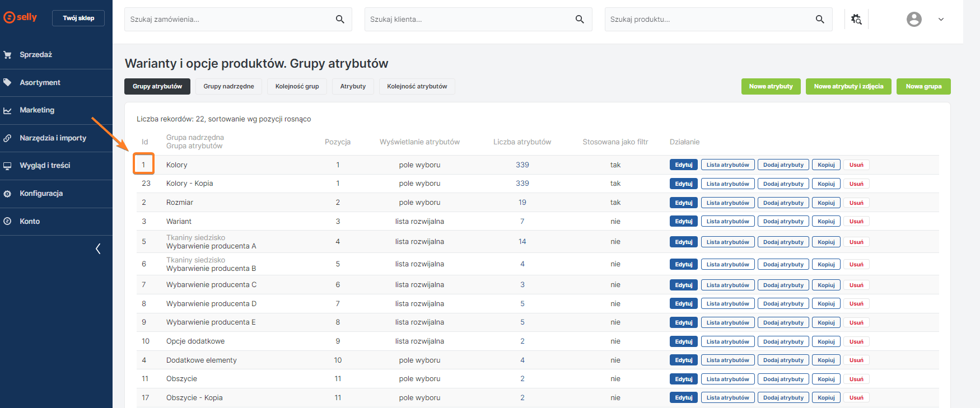
Task: Open the advanced search settings gear icon
Action: click(x=856, y=19)
